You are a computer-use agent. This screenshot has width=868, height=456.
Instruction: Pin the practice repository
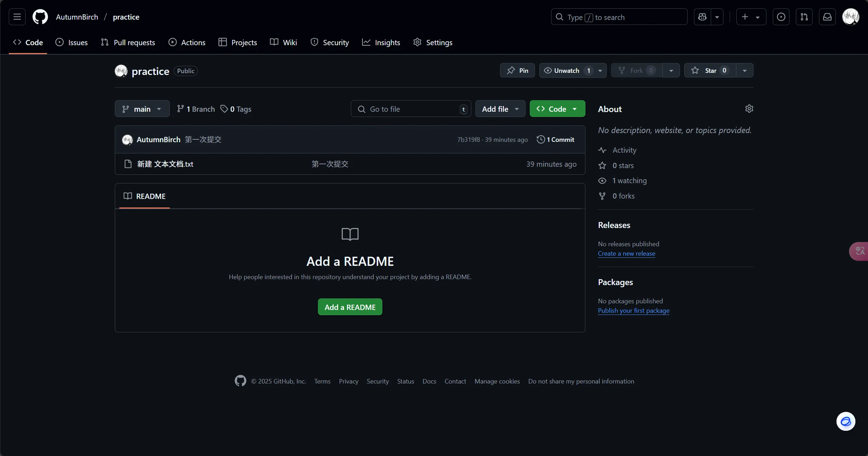coord(518,70)
